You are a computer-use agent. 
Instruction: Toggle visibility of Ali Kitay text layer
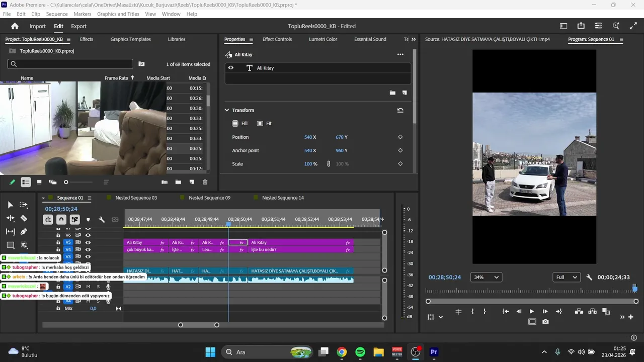[x=231, y=68]
